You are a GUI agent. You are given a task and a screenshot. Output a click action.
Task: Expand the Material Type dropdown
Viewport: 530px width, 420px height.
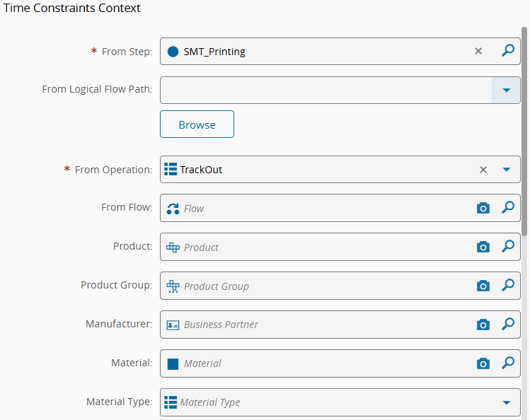pyautogui.click(x=507, y=402)
